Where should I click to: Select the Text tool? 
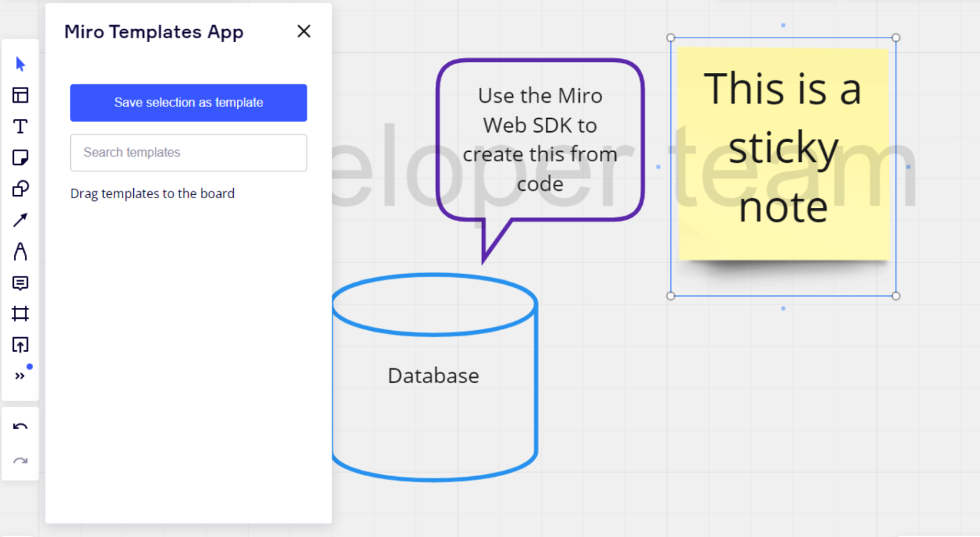tap(20, 127)
